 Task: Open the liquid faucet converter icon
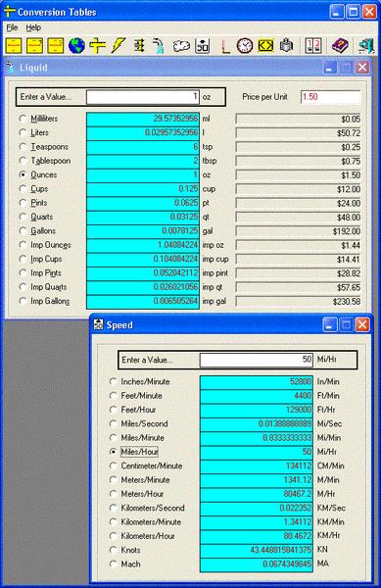[x=159, y=46]
